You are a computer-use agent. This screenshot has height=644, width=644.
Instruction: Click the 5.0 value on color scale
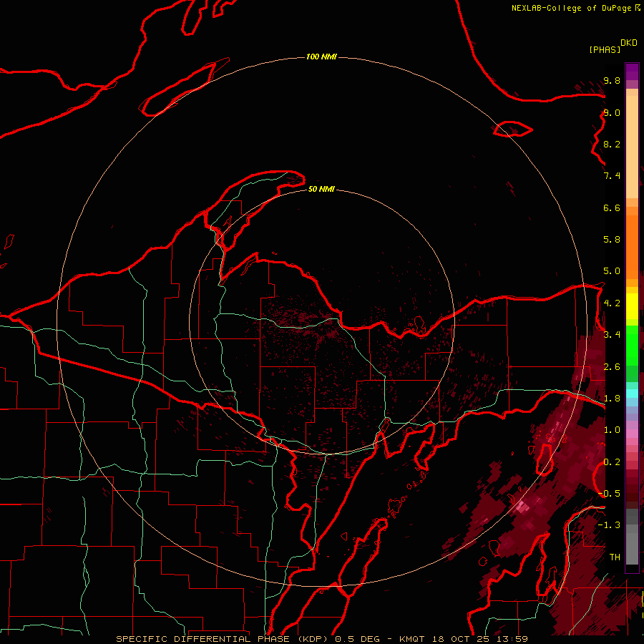pyautogui.click(x=612, y=271)
